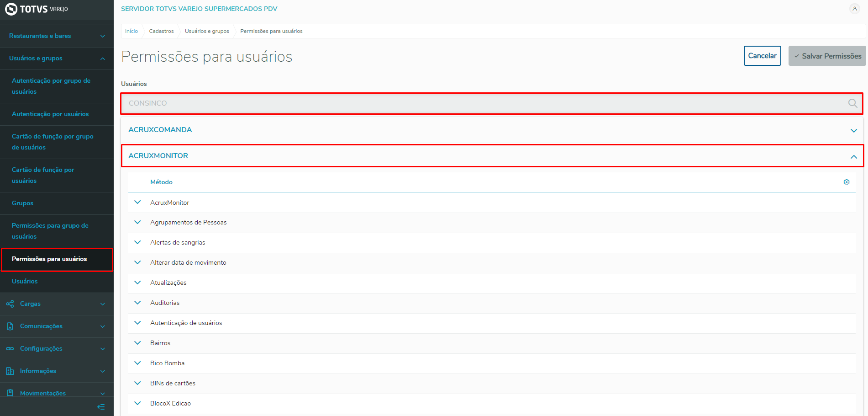Image resolution: width=868 pixels, height=416 pixels.
Task: Expand the Atualizações row
Action: [x=137, y=283]
